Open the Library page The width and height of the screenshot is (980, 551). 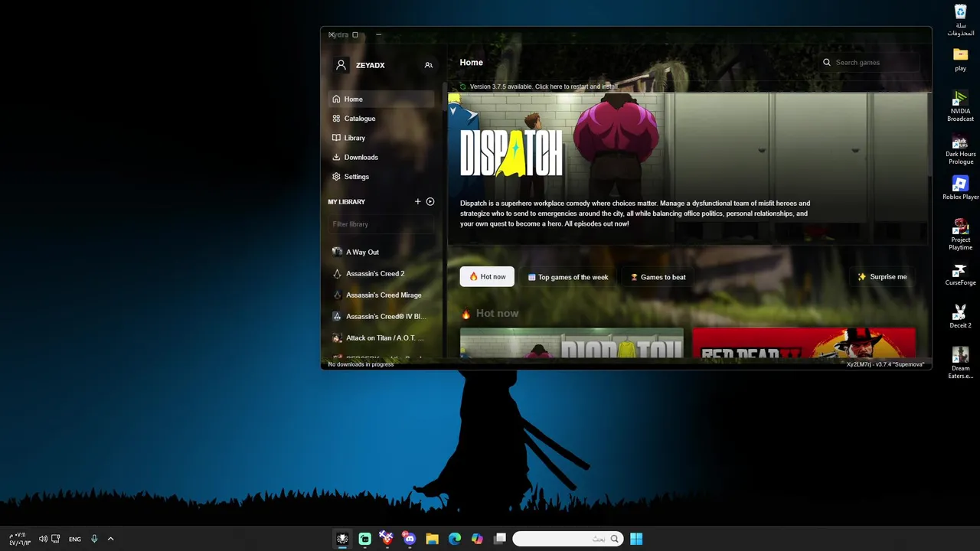[381, 138]
